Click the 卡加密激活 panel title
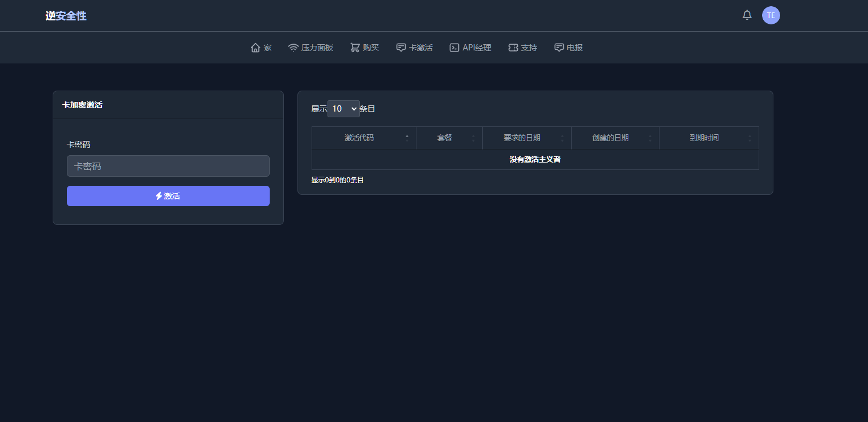The width and height of the screenshot is (868, 422). pos(83,105)
